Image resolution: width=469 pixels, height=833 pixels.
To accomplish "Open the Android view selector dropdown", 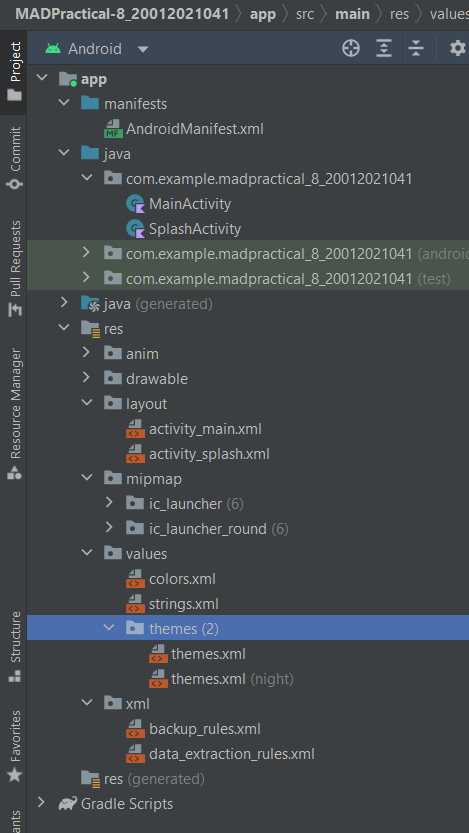I will tap(96, 49).
